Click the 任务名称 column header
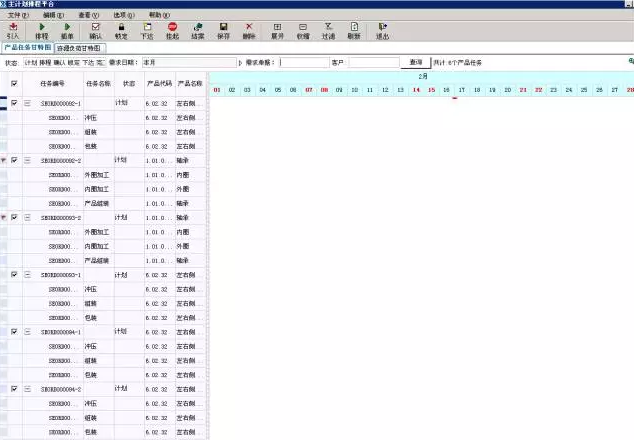The height and width of the screenshot is (440, 634). point(99,84)
